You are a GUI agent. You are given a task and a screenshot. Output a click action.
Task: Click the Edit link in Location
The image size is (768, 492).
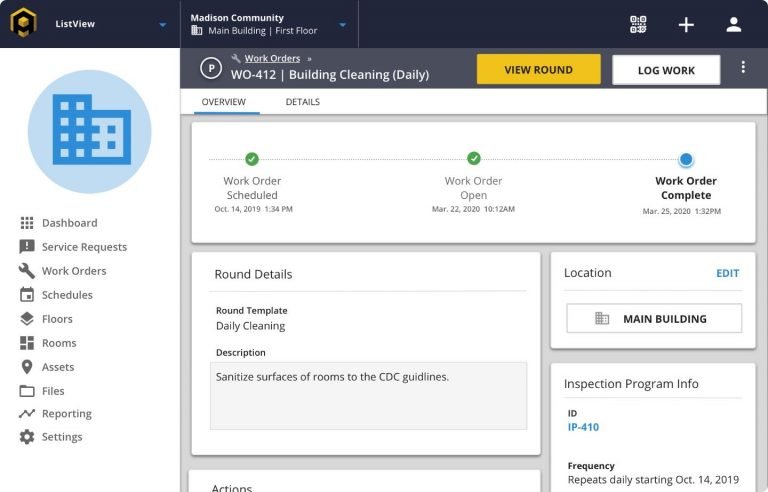click(727, 273)
